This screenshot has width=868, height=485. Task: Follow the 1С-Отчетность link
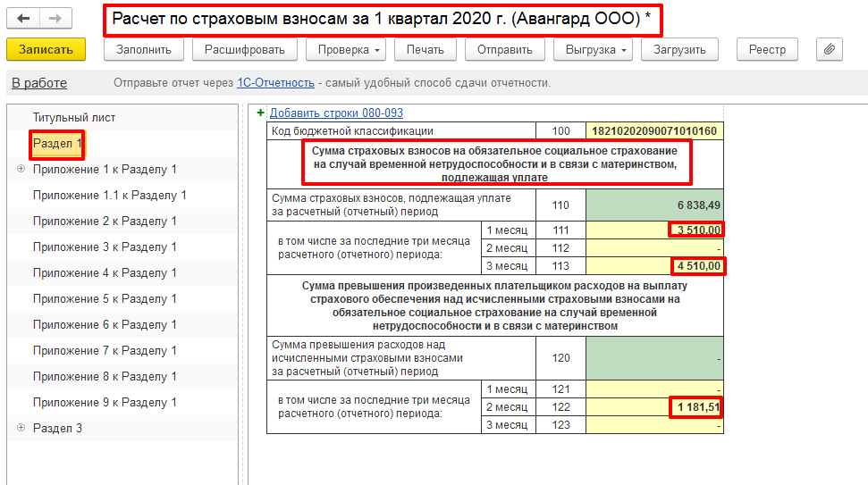(x=275, y=83)
